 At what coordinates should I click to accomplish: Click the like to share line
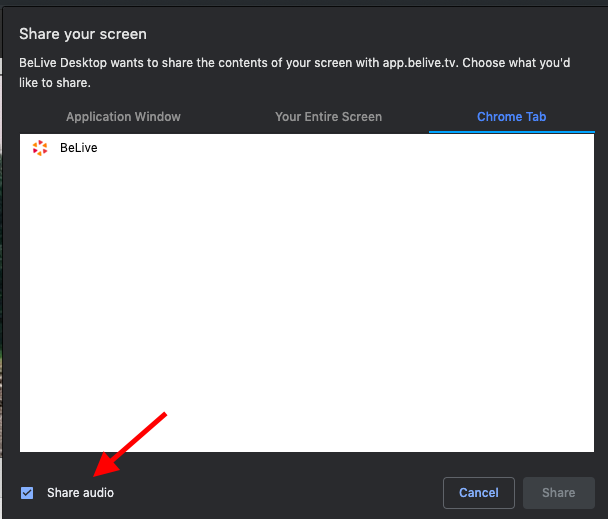[x=55, y=83]
